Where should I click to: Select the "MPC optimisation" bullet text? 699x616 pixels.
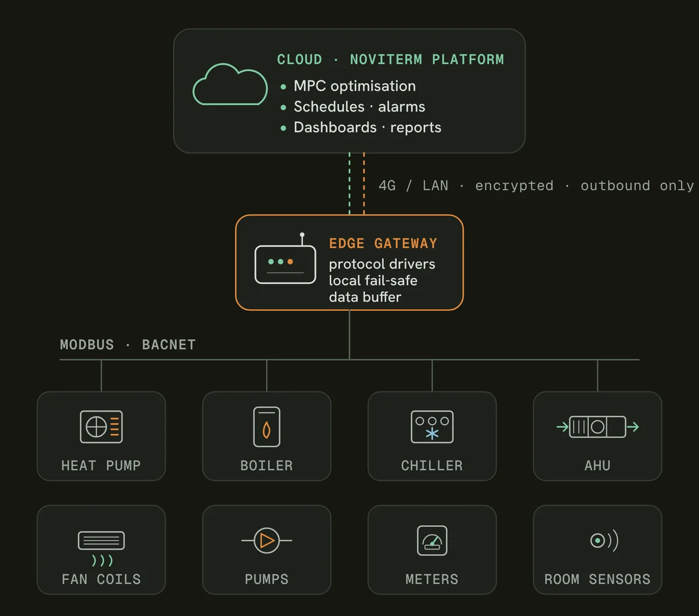354,86
